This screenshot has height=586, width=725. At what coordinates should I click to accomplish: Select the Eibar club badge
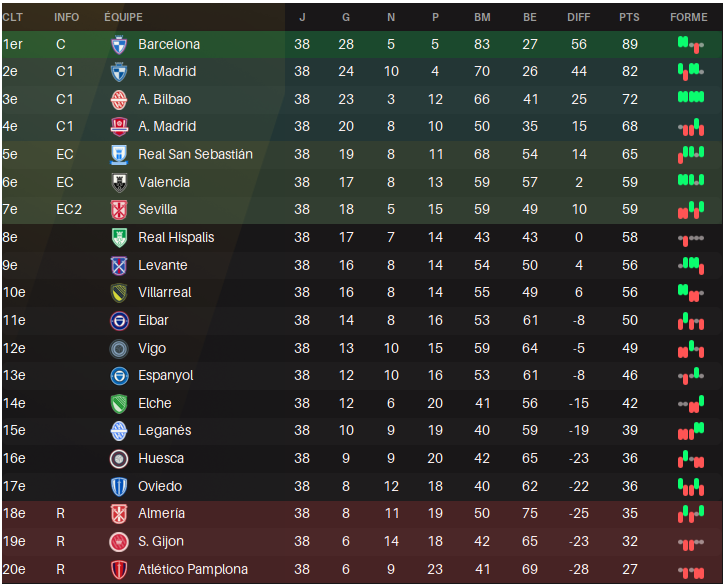click(x=119, y=320)
